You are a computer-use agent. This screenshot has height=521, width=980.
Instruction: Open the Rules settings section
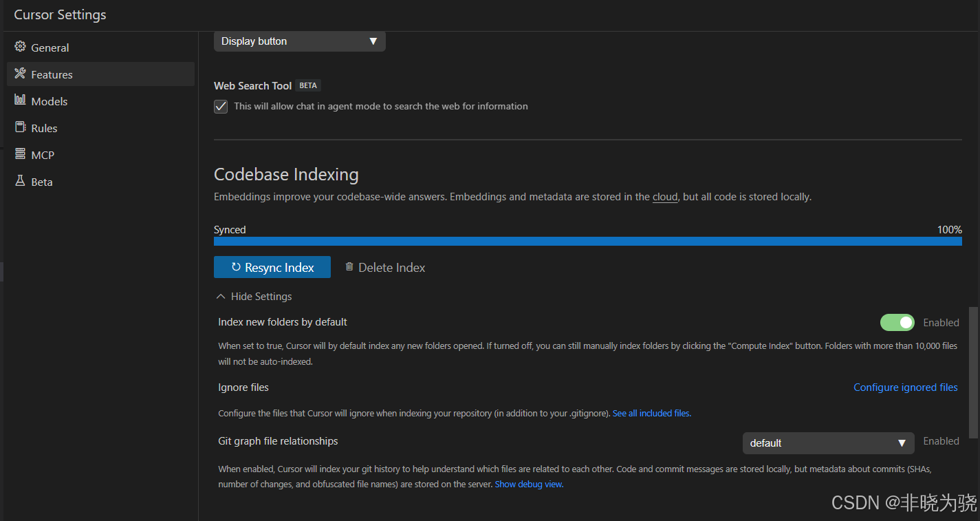100,128
